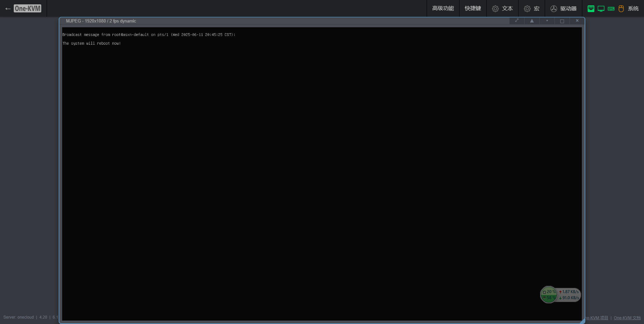Image resolution: width=644 pixels, height=324 pixels.
Task: Click the triangle icon in stream titlebar
Action: click(532, 21)
